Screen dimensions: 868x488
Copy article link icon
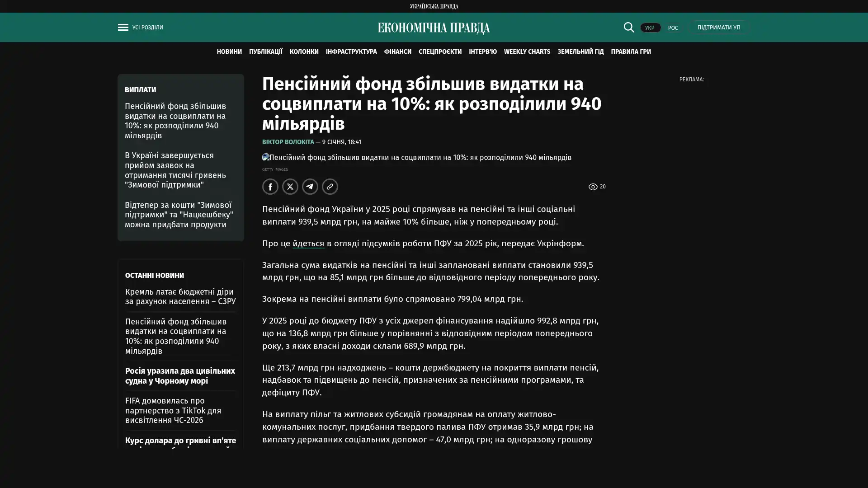point(330,187)
